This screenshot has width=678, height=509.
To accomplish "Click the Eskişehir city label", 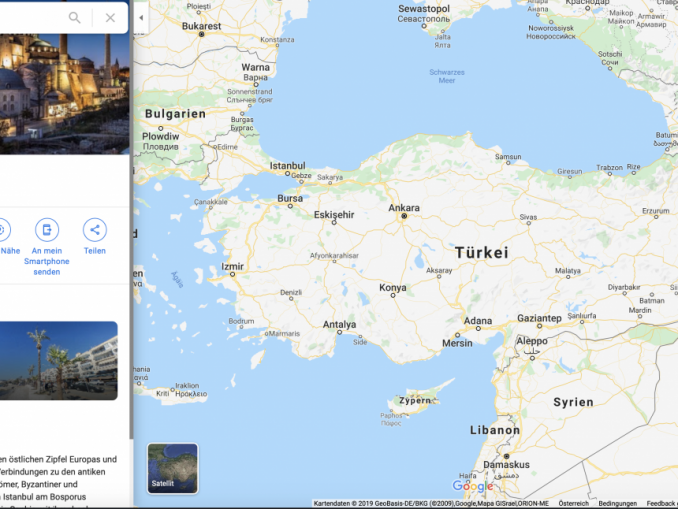I will point(334,215).
